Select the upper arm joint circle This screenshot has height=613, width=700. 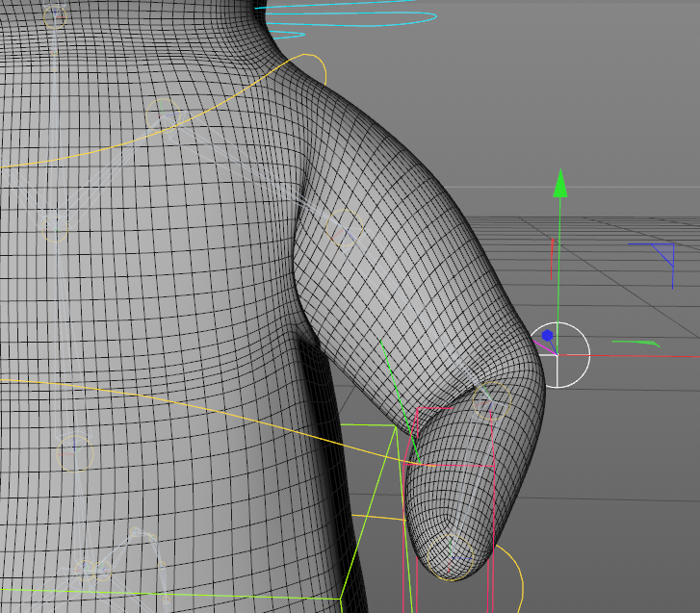tap(343, 229)
